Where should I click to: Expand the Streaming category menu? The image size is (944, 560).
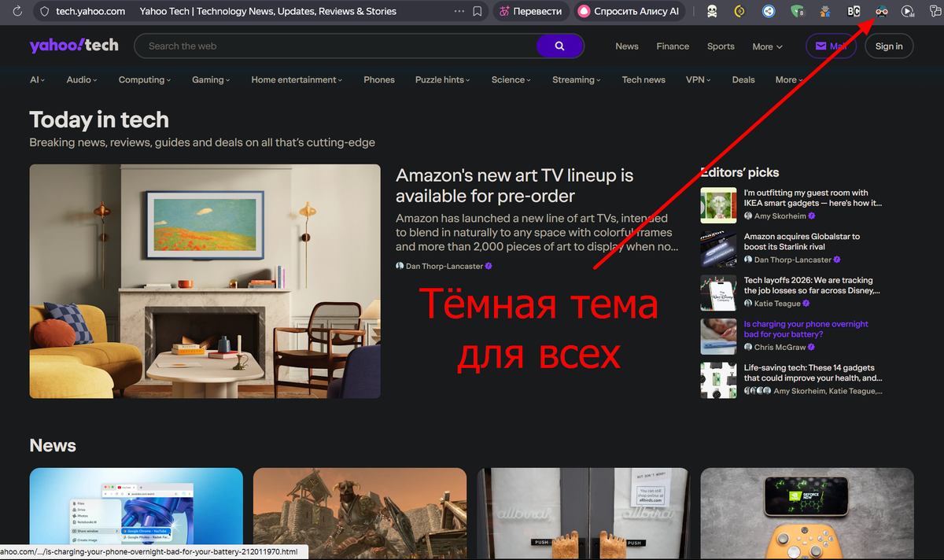pyautogui.click(x=576, y=79)
